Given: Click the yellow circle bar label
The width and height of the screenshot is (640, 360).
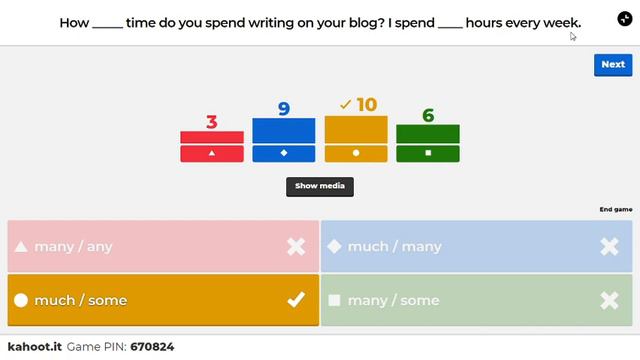Looking at the screenshot, I should (x=356, y=153).
